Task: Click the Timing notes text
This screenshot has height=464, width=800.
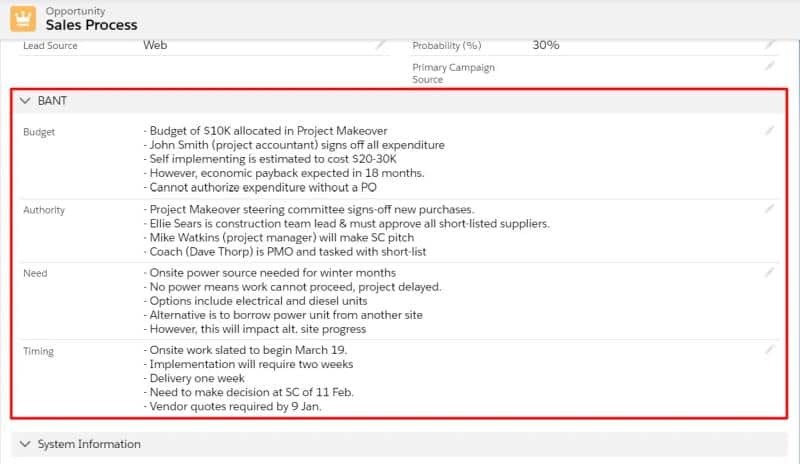Action: point(248,379)
